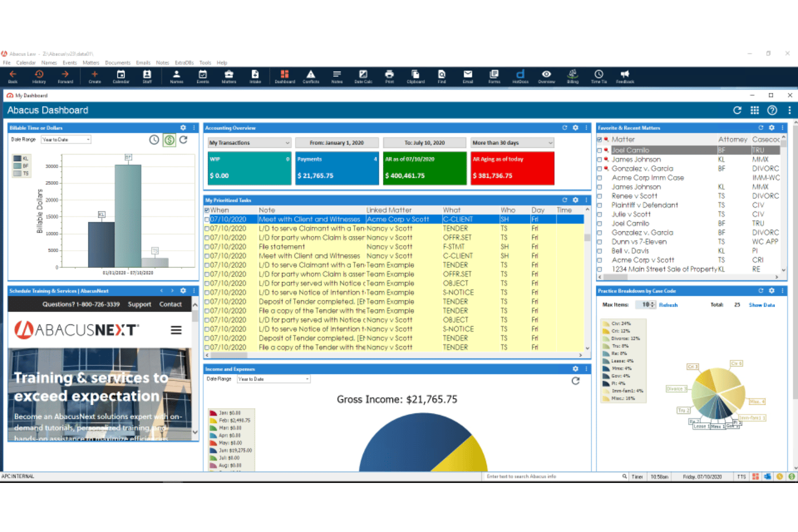Open Practice Breakdown panel options menu
The image size is (798, 532).
782,291
